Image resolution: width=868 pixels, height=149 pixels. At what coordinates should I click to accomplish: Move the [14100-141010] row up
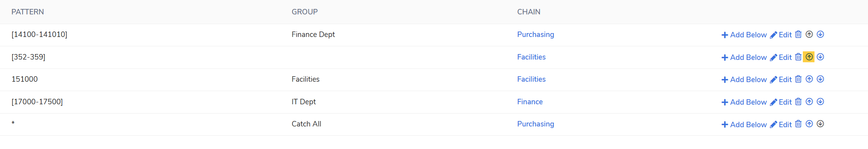(x=809, y=35)
